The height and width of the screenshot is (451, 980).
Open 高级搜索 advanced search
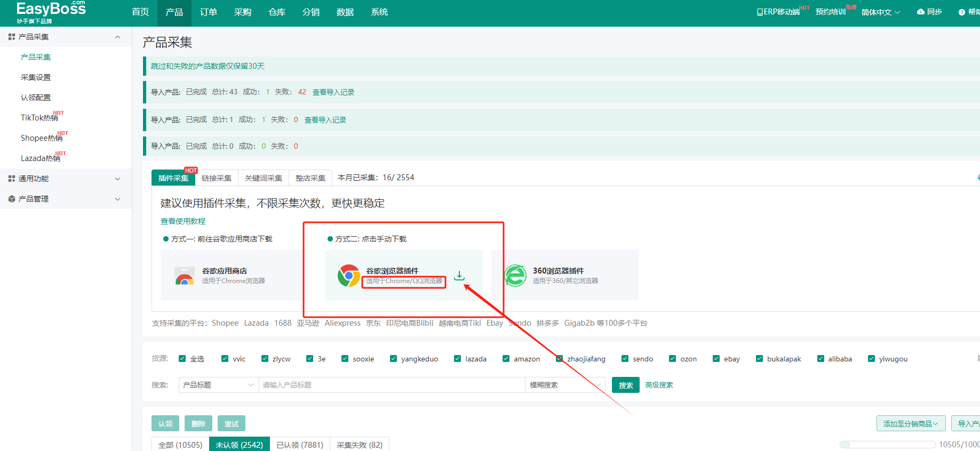coord(659,385)
